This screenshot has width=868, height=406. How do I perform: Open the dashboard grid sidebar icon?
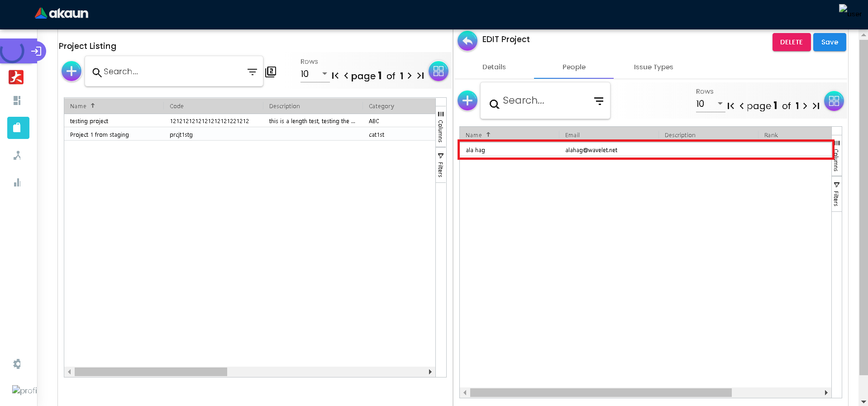tap(17, 100)
